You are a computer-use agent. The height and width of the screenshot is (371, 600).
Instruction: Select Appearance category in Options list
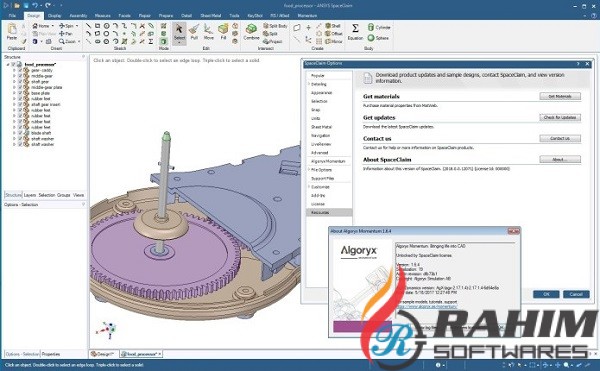pyautogui.click(x=321, y=93)
